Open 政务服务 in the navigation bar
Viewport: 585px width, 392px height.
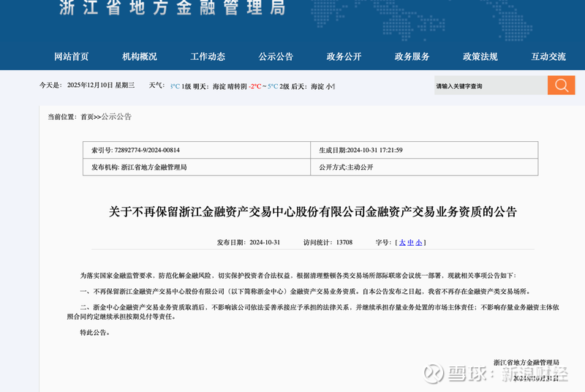click(x=412, y=57)
